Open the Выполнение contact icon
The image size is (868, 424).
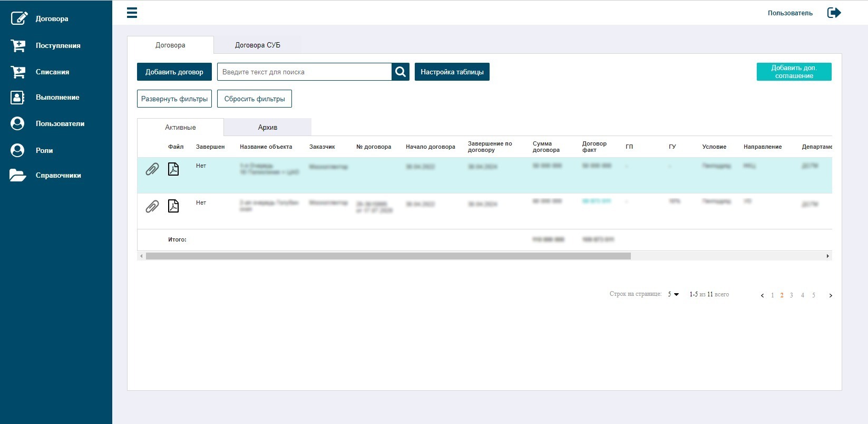[x=17, y=97]
